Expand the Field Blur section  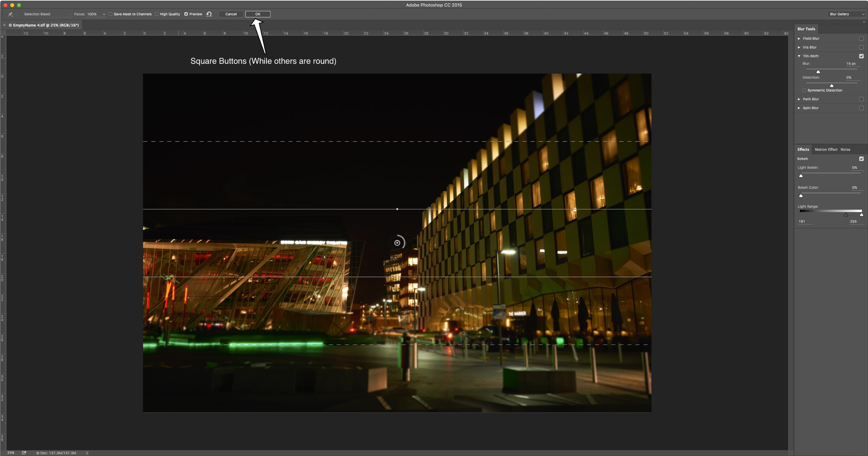[x=799, y=38]
